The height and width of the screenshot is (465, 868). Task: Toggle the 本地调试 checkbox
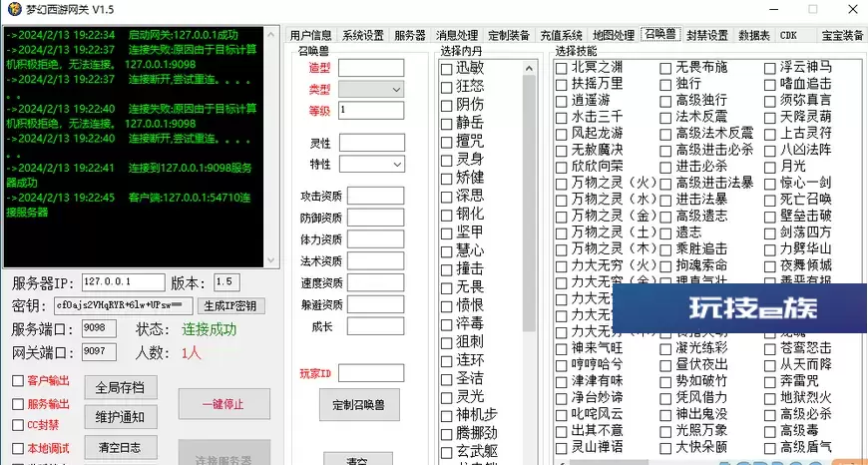18,448
